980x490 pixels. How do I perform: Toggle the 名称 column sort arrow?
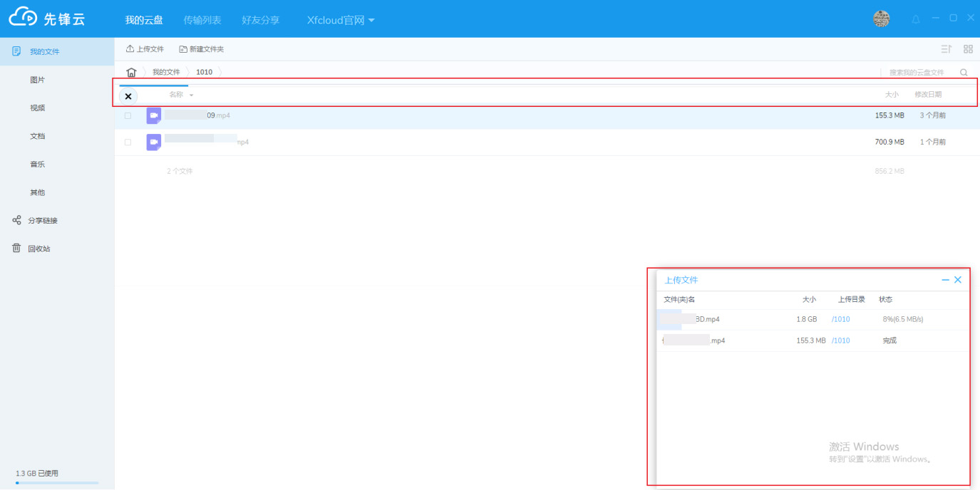click(191, 95)
